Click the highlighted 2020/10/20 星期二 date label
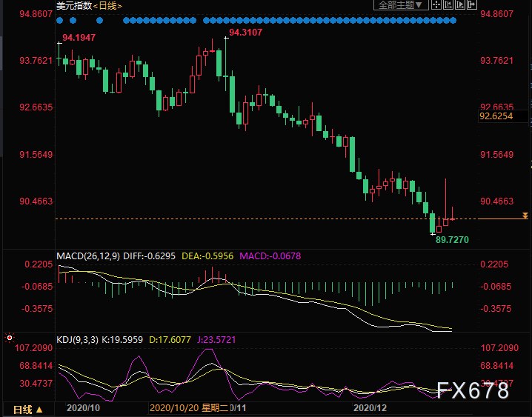This screenshot has height=417, width=532. [x=190, y=408]
